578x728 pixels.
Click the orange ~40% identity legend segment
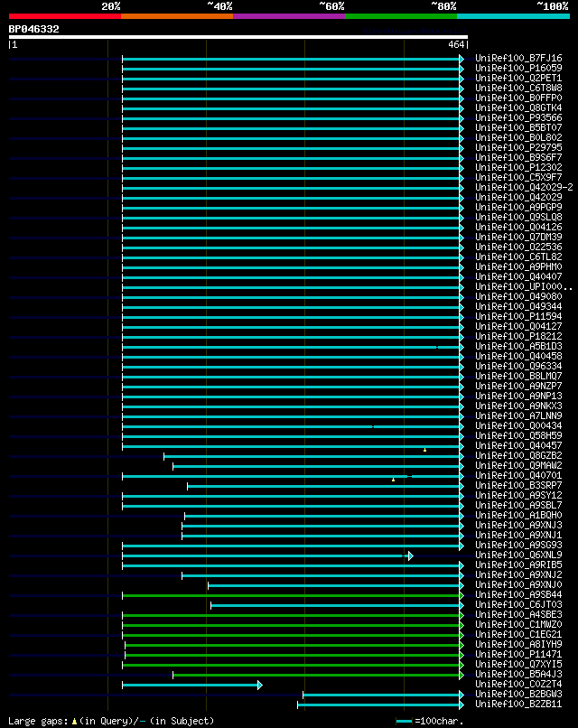coord(177,16)
